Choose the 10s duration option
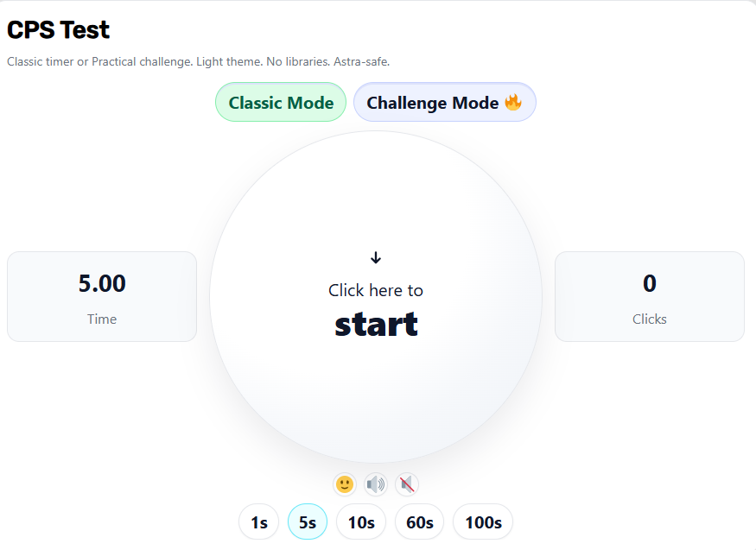The height and width of the screenshot is (550, 756). [x=360, y=522]
